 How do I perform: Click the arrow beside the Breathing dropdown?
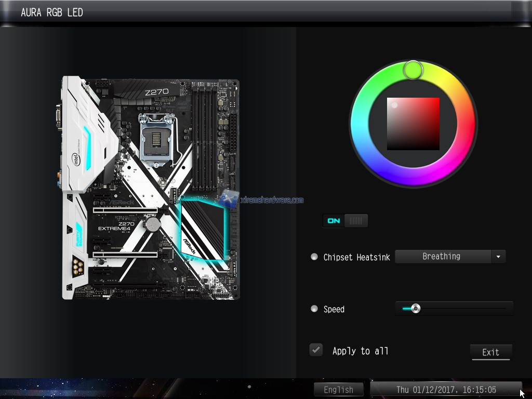pos(498,257)
